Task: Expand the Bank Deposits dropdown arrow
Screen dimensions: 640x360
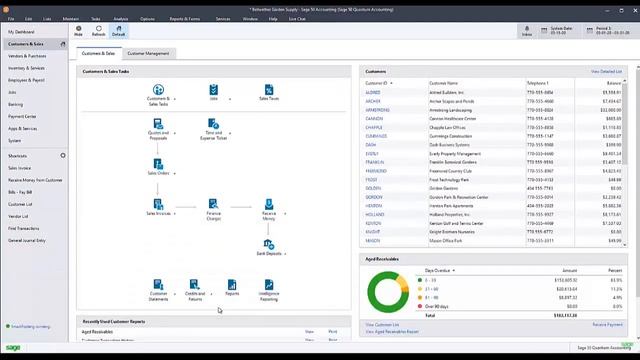Action: [285, 254]
